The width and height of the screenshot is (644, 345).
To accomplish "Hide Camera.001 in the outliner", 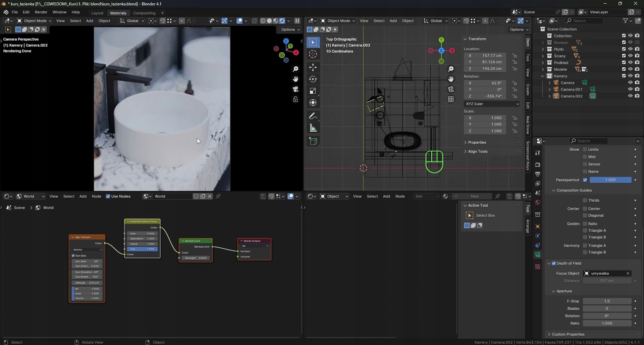I will 630,89.
